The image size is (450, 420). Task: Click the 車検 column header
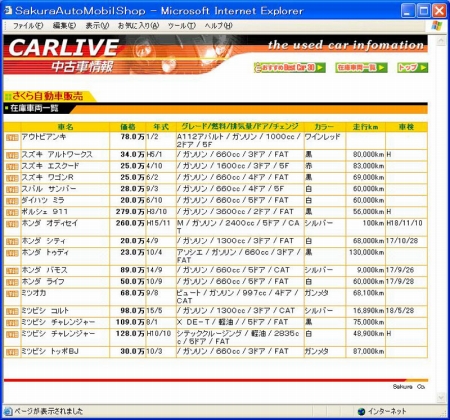pyautogui.click(x=406, y=127)
